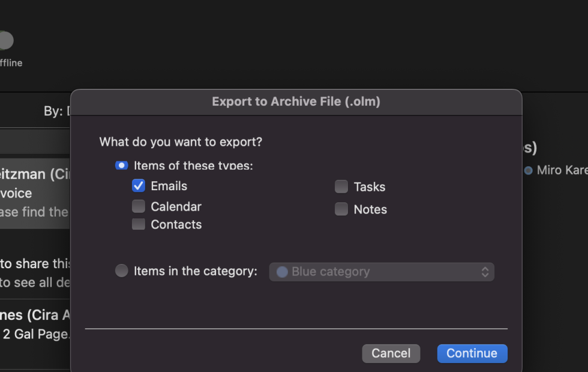
Task: Tick the Contacts checkbox
Action: click(x=139, y=224)
